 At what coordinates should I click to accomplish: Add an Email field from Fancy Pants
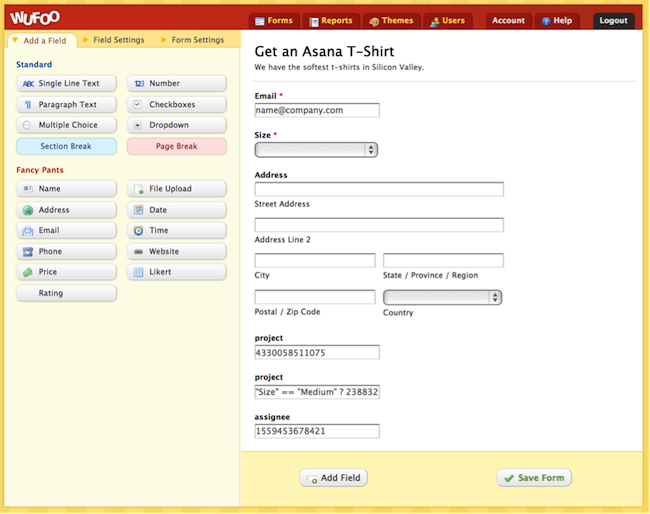coord(66,230)
